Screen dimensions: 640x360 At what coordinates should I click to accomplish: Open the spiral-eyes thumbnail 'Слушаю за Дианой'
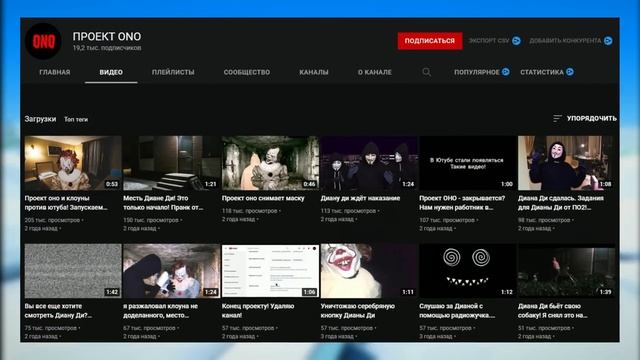(x=468, y=271)
